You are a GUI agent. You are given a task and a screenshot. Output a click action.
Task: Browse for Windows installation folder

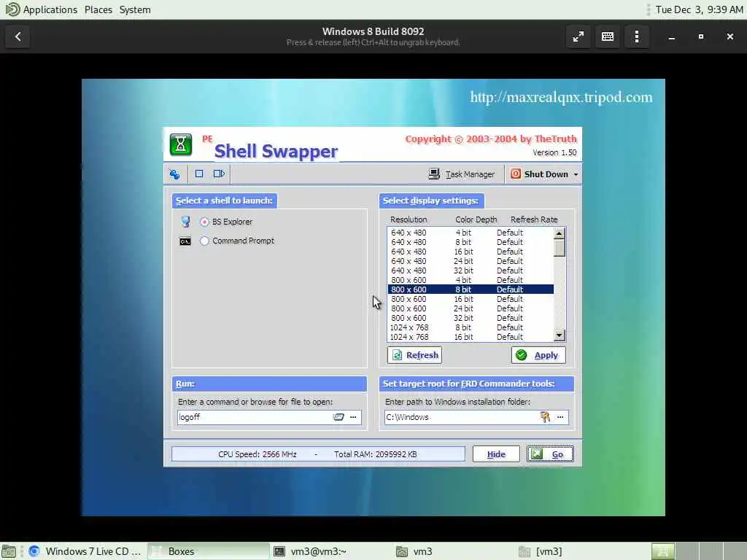(560, 417)
